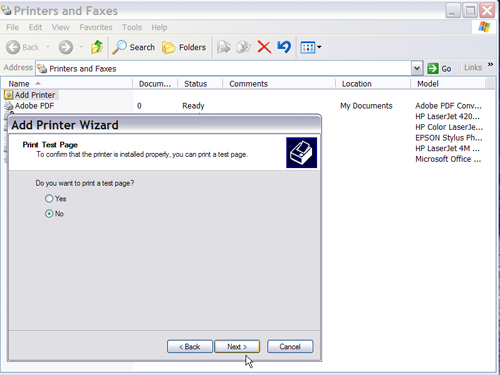Screen dimensions: 500x375
Task: Select the No radio button
Action: pyautogui.click(x=49, y=214)
